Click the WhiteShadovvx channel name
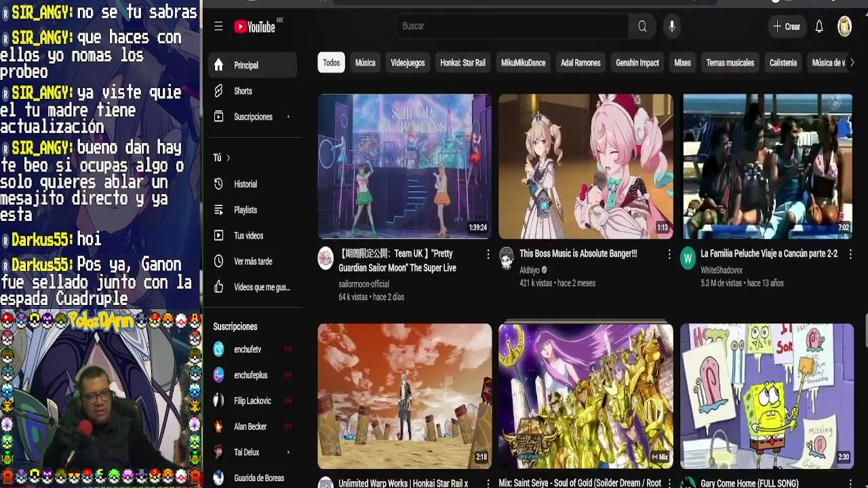This screenshot has height=488, width=868. click(722, 270)
